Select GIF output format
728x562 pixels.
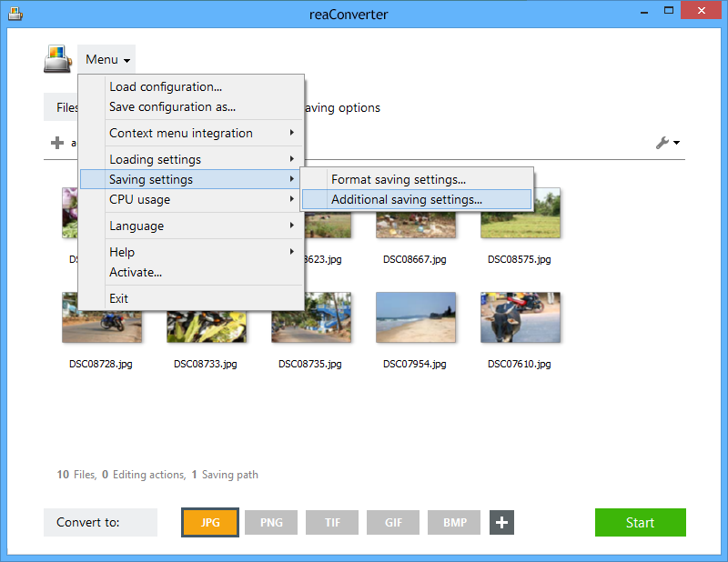393,523
